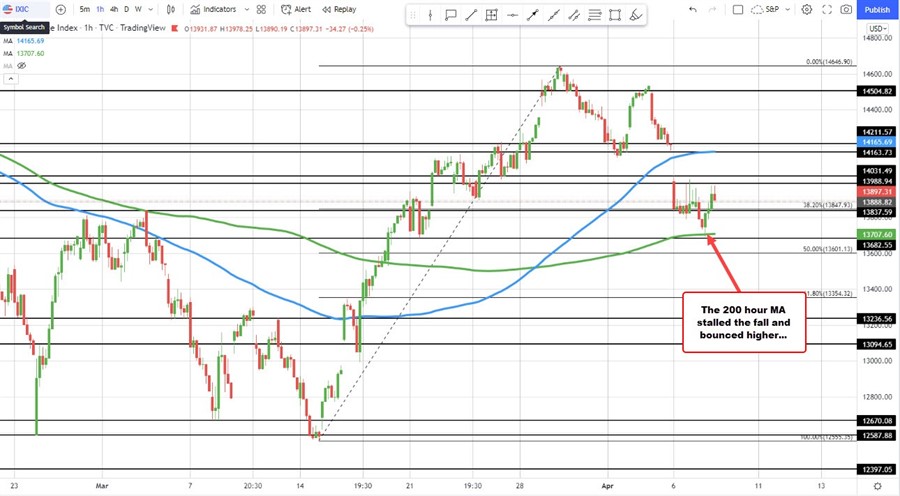Open chart settings gear in top bar
The width and height of the screenshot is (900, 496).
click(x=807, y=9)
